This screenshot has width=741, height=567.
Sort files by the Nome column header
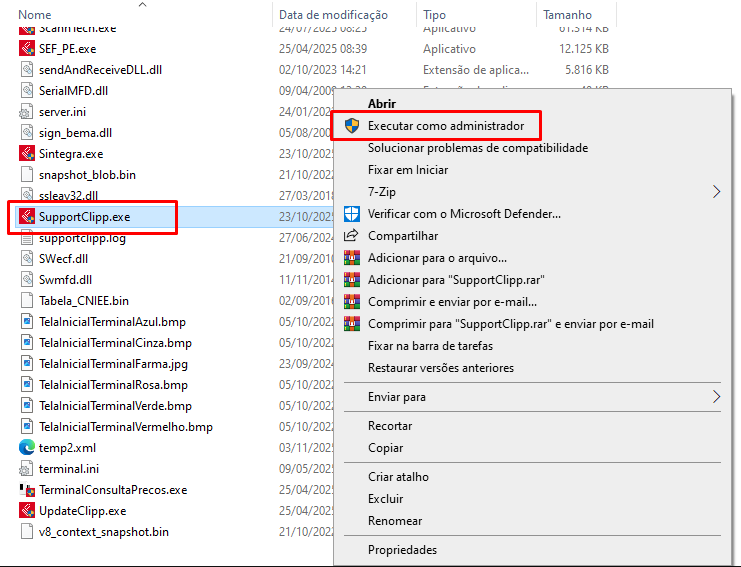tap(36, 15)
